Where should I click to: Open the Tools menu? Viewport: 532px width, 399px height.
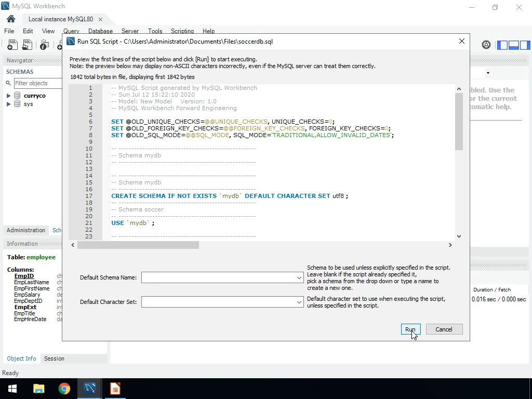pos(155,31)
